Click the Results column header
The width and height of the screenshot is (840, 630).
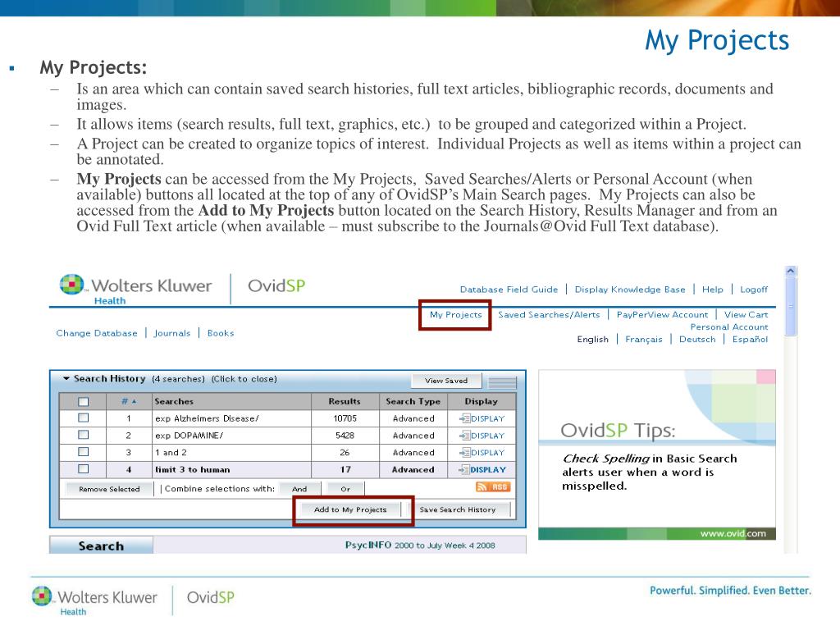[x=345, y=401]
